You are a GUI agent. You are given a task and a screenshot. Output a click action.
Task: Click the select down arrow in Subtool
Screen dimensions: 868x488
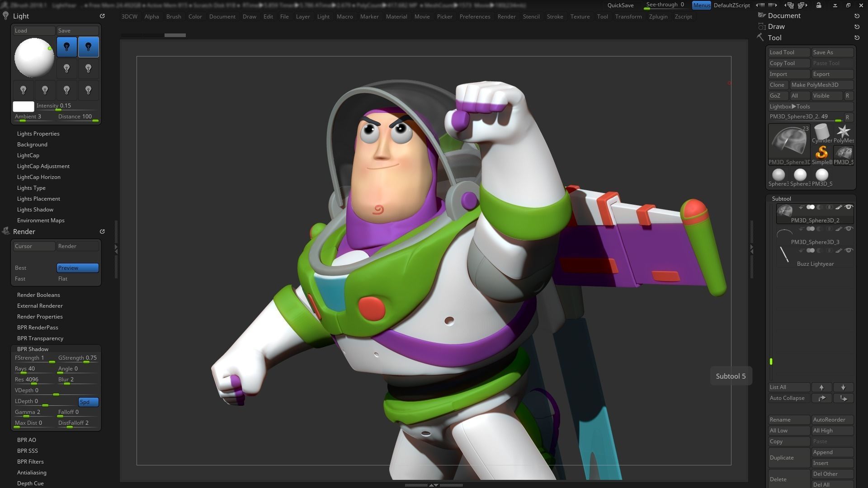click(843, 387)
